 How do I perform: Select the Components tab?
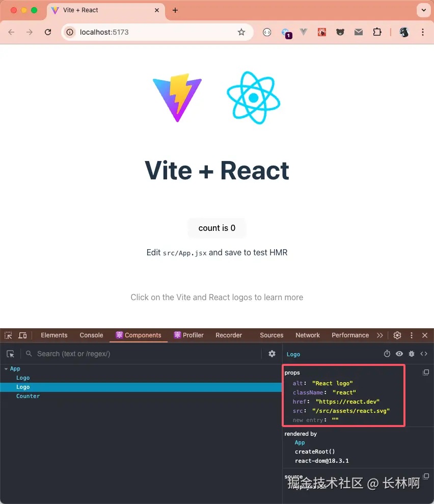click(x=139, y=335)
